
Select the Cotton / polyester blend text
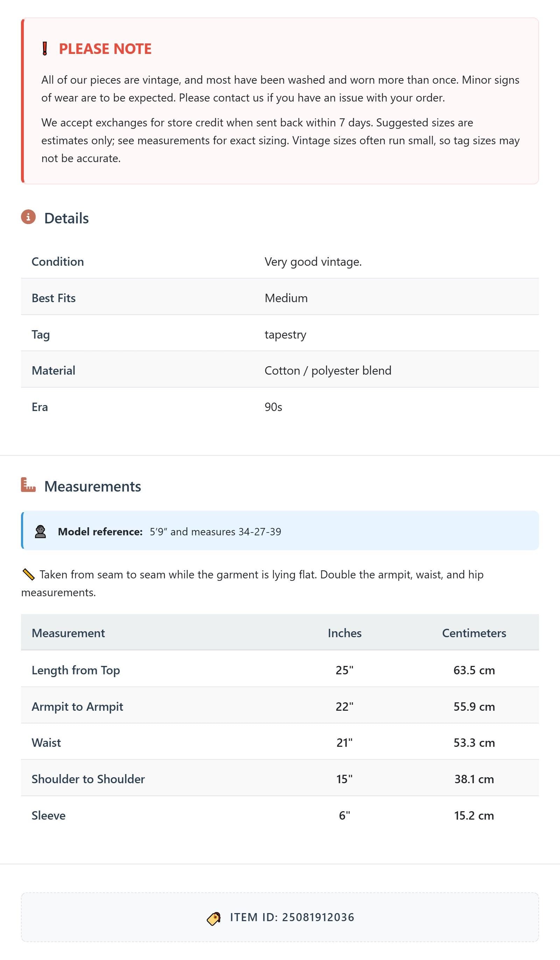(x=328, y=371)
